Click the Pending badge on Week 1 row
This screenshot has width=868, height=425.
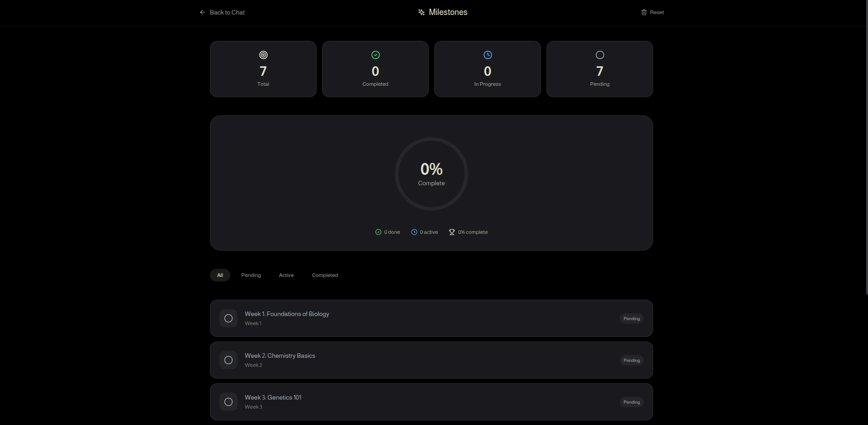[x=632, y=319]
